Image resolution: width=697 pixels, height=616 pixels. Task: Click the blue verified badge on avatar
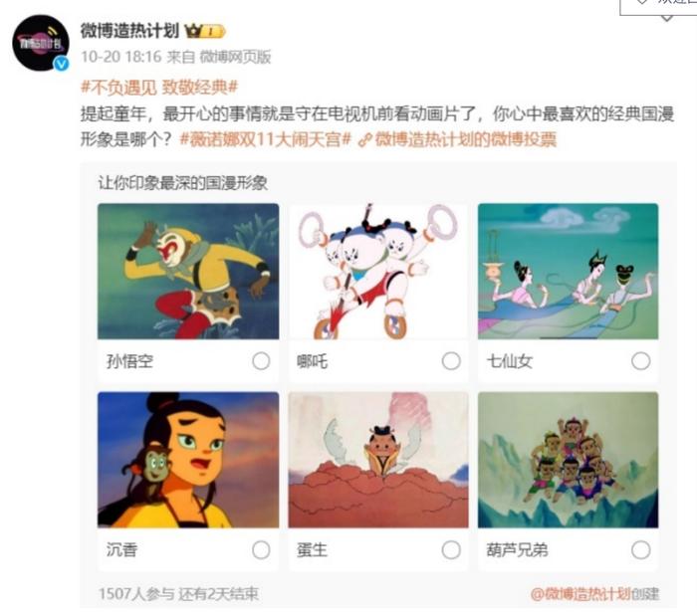(x=62, y=64)
